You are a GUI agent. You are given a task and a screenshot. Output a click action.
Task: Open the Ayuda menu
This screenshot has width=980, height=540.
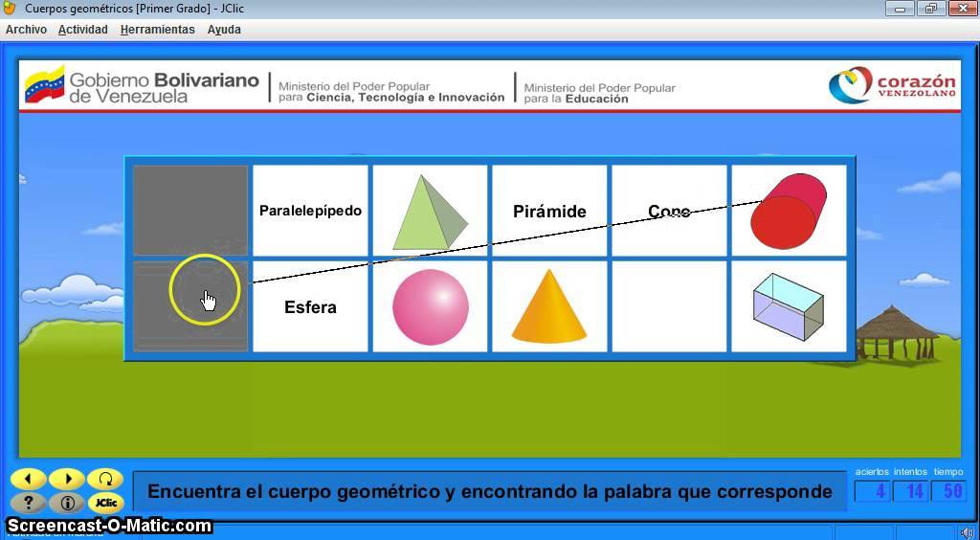[x=224, y=30]
